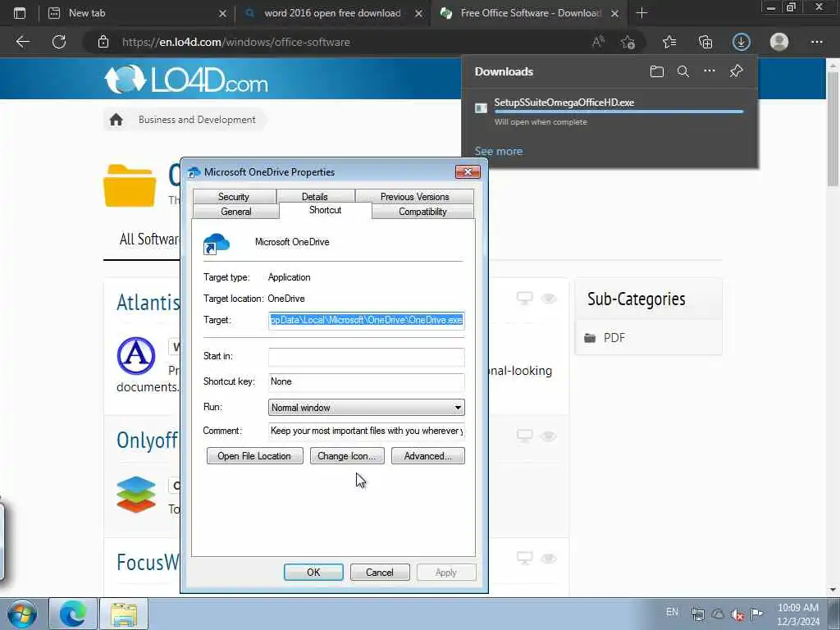Image resolution: width=840 pixels, height=630 pixels.
Task: Click into the Shortcut key field
Action: (x=367, y=381)
